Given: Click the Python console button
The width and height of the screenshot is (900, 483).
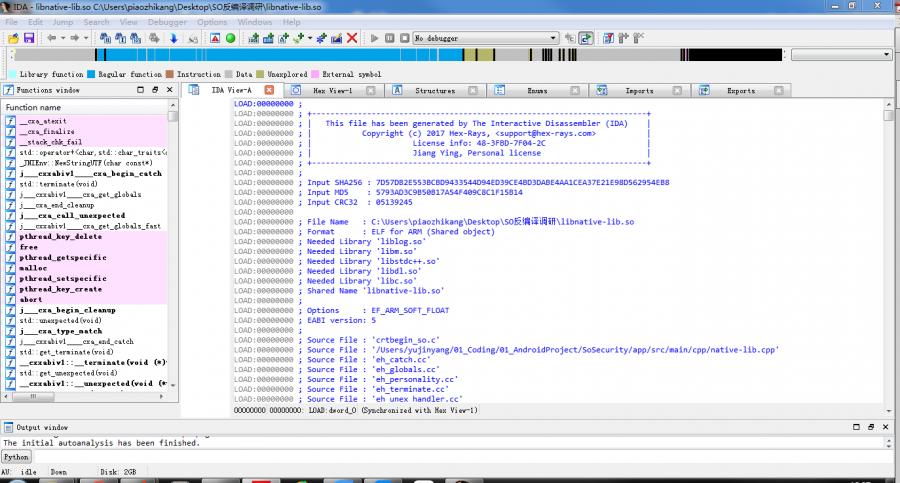Looking at the screenshot, I should coord(16,457).
